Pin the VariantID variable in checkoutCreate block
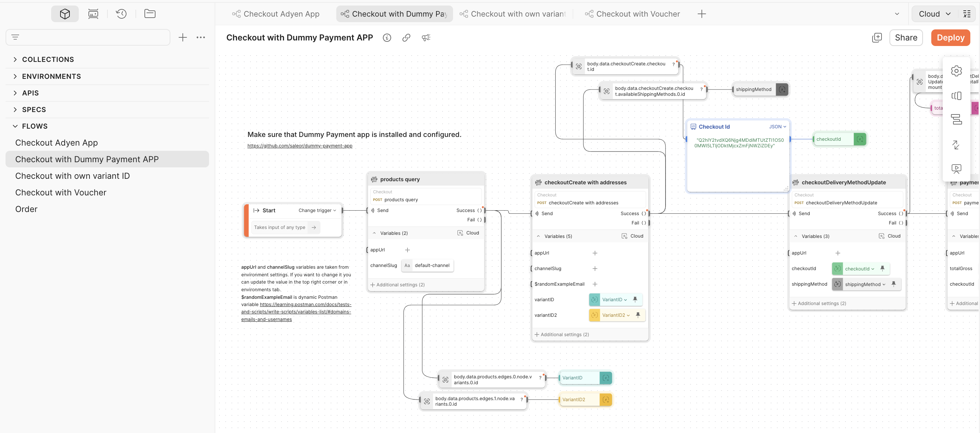The width and height of the screenshot is (980, 433). 635,300
